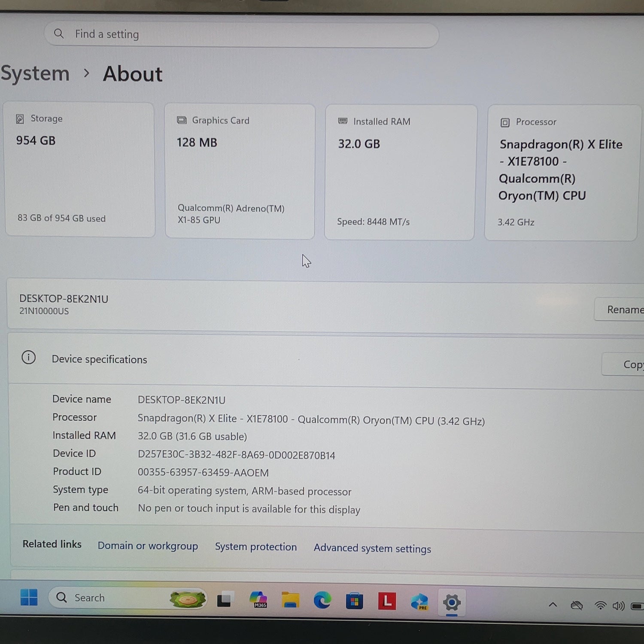Click the Installed RAM card icon
Screen dimensions: 644x644
coord(343,121)
